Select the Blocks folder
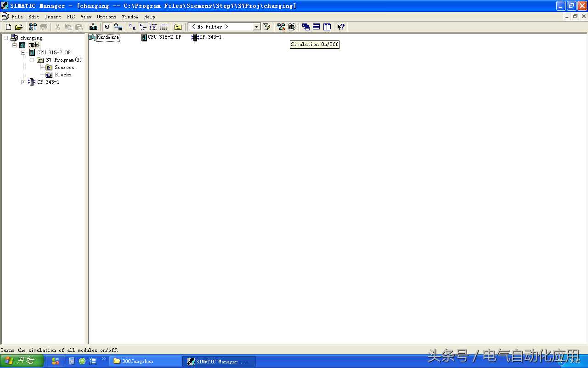588x368 pixels. 63,75
